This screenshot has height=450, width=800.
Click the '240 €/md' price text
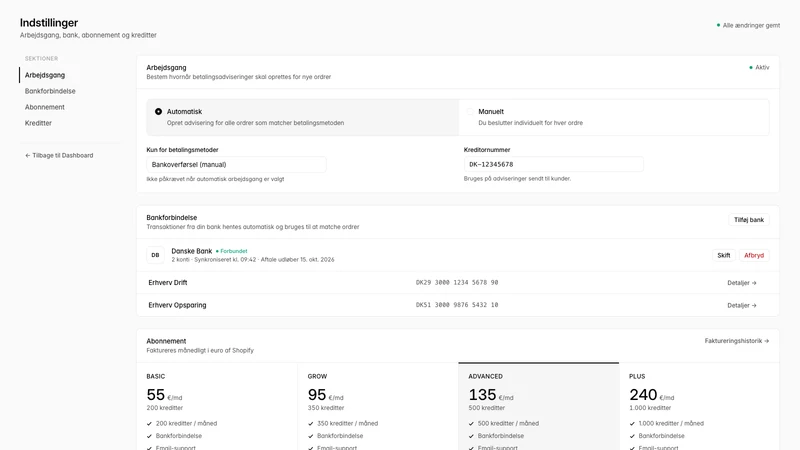click(652, 395)
